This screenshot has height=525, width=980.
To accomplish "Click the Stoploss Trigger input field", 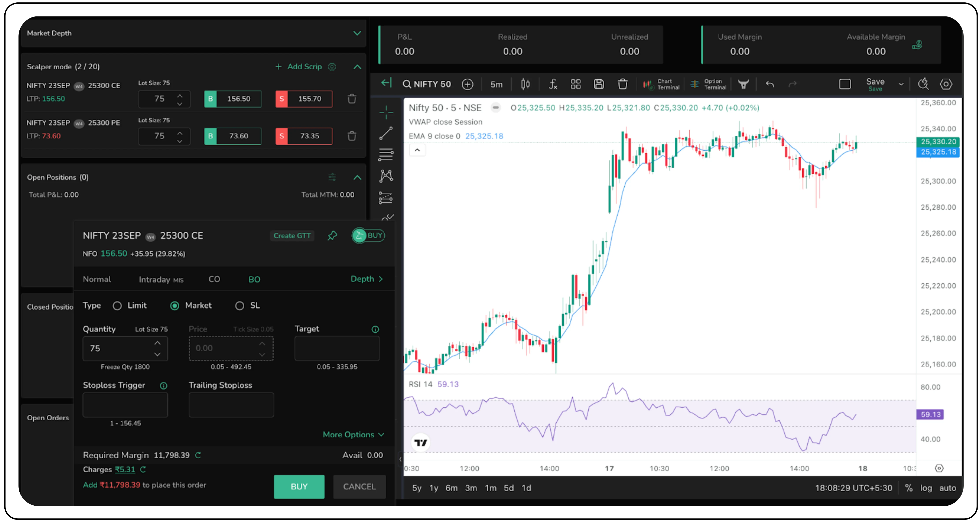I will 125,405.
